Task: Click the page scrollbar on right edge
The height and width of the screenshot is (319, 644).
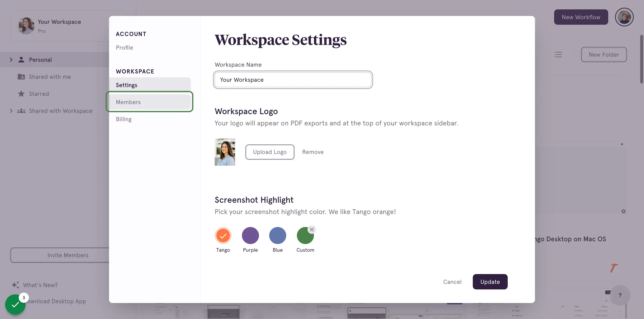Action: (x=641, y=59)
